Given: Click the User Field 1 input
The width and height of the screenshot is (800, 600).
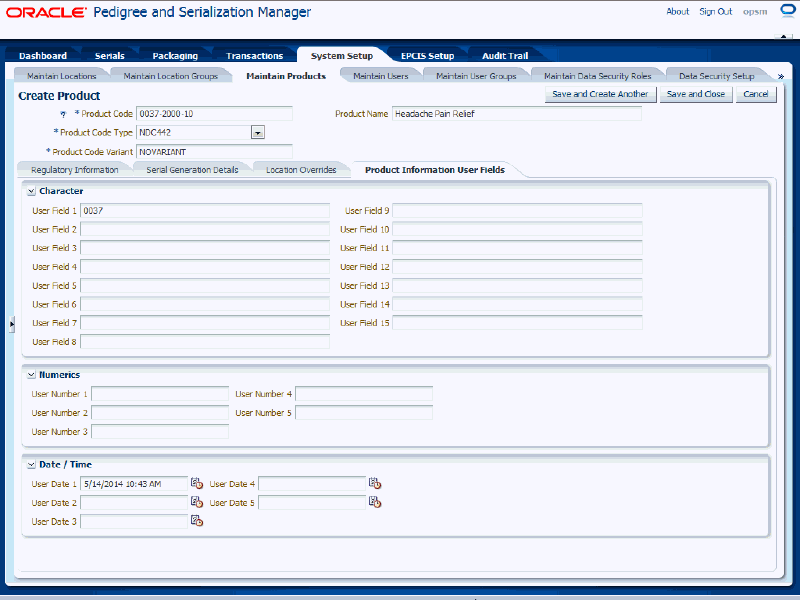Looking at the screenshot, I should (x=205, y=211).
